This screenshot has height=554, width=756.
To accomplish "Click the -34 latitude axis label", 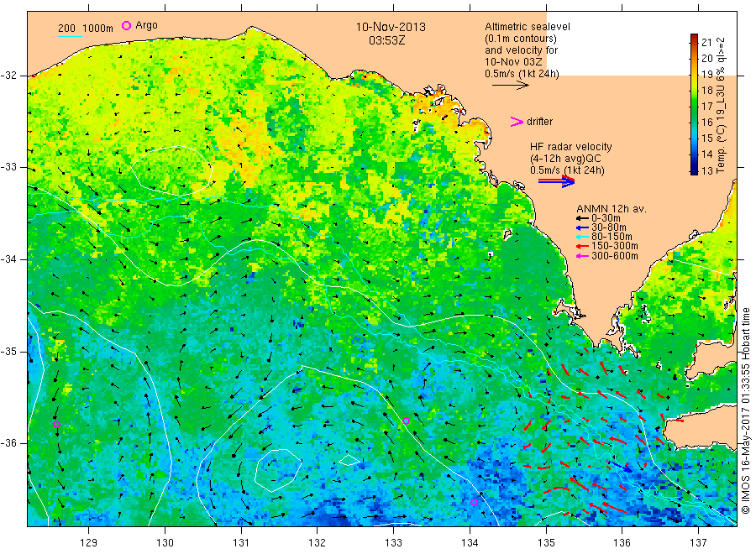I will tap(9, 259).
